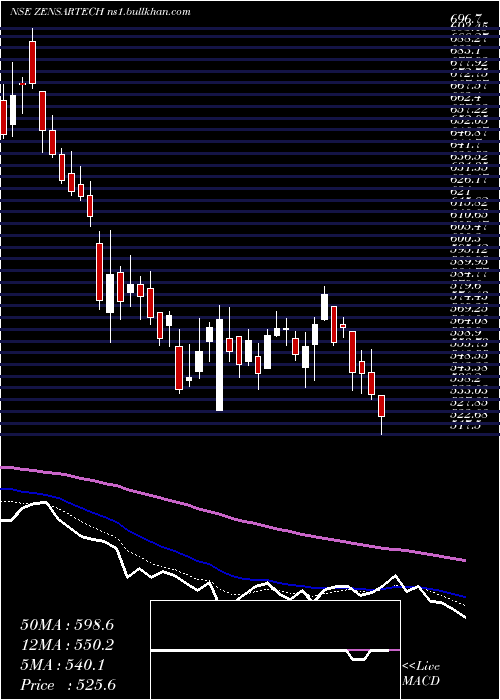
Task: Click the 558.9 price axis label
Action: coord(465,333)
